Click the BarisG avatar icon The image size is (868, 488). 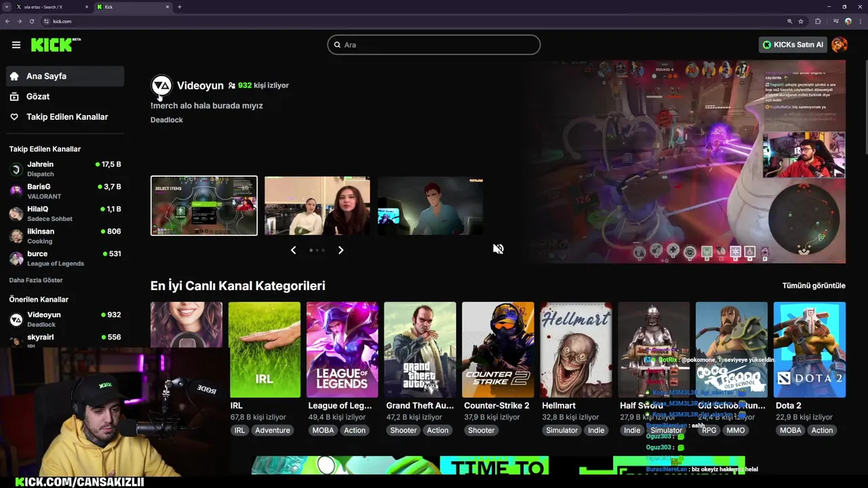pos(16,191)
